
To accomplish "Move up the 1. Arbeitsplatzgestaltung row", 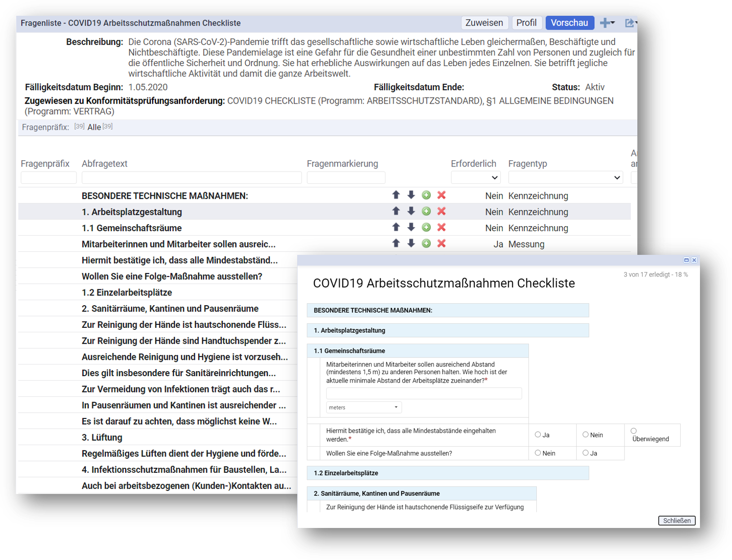I will tap(396, 211).
